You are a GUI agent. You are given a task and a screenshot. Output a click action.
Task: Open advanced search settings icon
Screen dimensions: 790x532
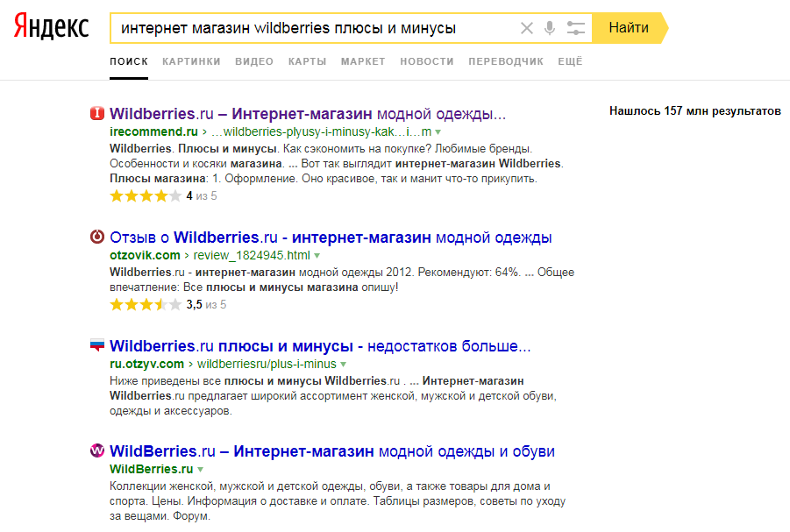[575, 28]
